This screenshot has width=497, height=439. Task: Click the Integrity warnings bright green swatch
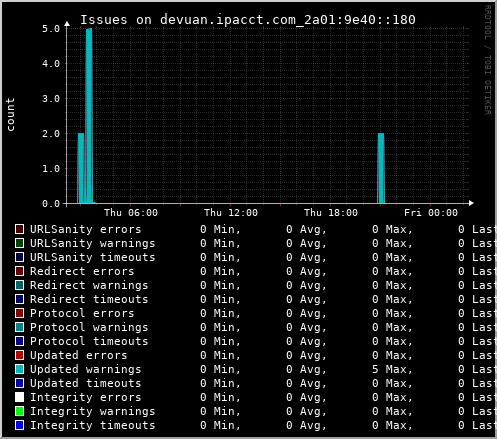[20, 411]
